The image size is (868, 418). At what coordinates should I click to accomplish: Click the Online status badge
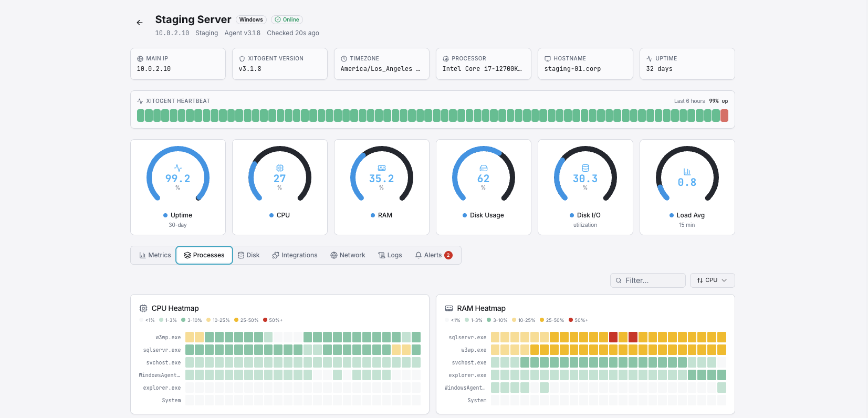[x=287, y=19]
